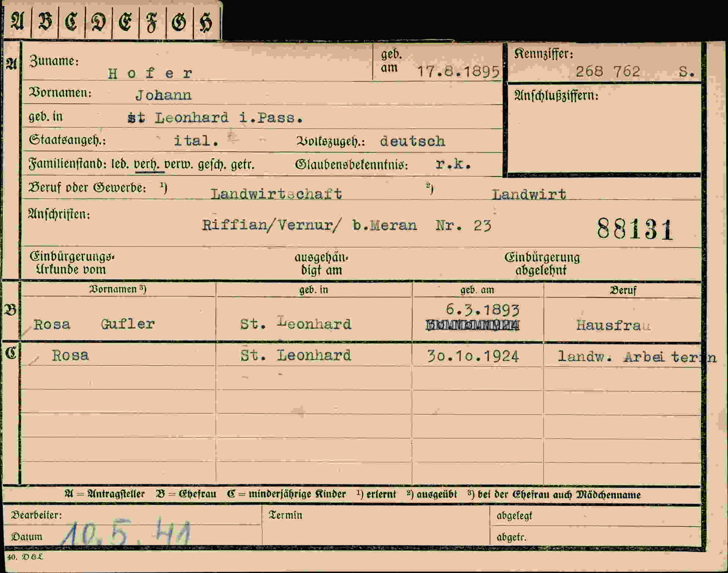Click 'Einbürgerungs-Urkunde vom' label
Screen dimensions: 728x573
[72, 263]
